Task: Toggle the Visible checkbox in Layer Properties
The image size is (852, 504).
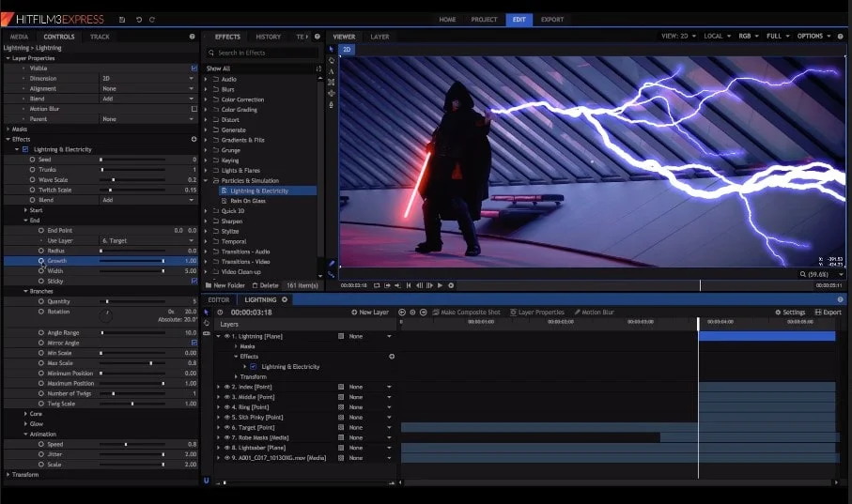Action: point(194,69)
